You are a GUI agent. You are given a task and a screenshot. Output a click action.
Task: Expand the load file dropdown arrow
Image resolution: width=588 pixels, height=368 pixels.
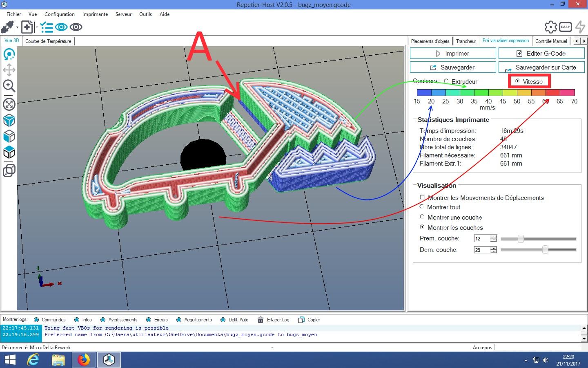pos(37,27)
